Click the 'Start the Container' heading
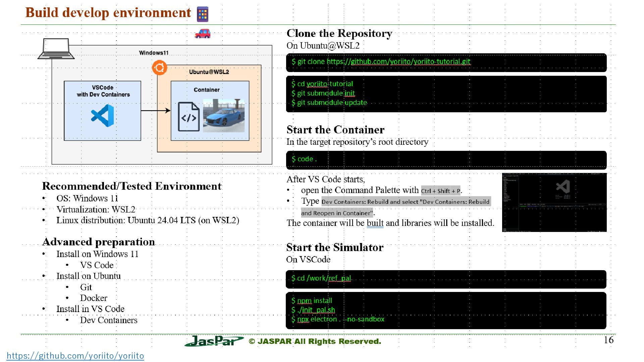 click(335, 130)
